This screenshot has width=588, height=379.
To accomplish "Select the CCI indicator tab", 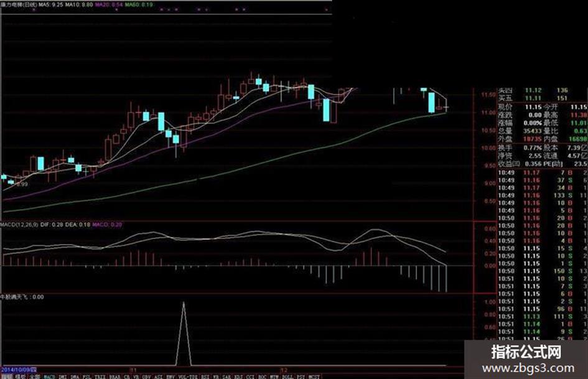I will point(250,377).
